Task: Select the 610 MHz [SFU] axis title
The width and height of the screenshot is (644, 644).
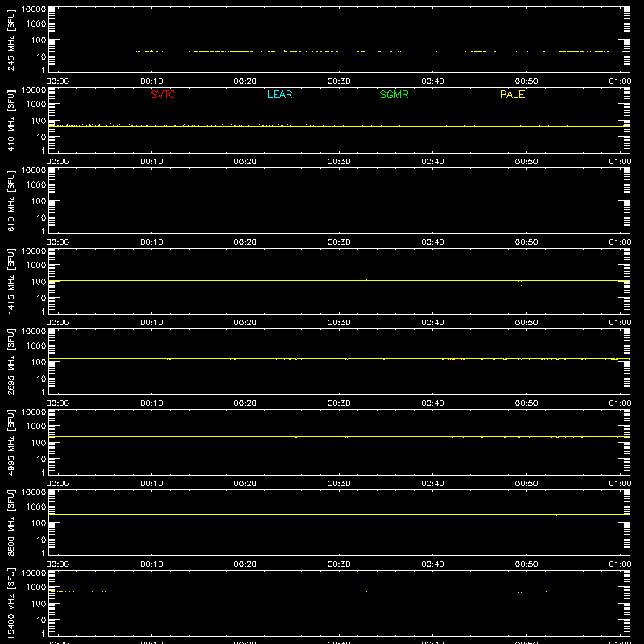Action: [x=10, y=200]
